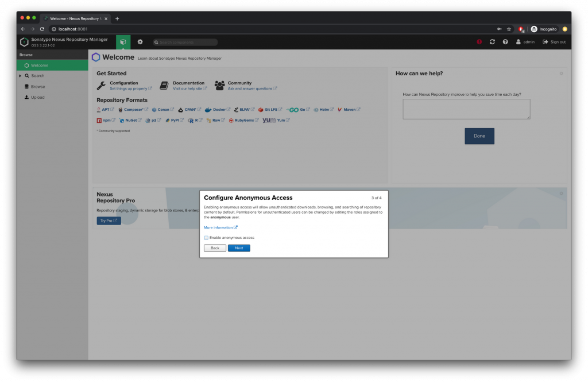Click the Composer format link

(x=133, y=110)
